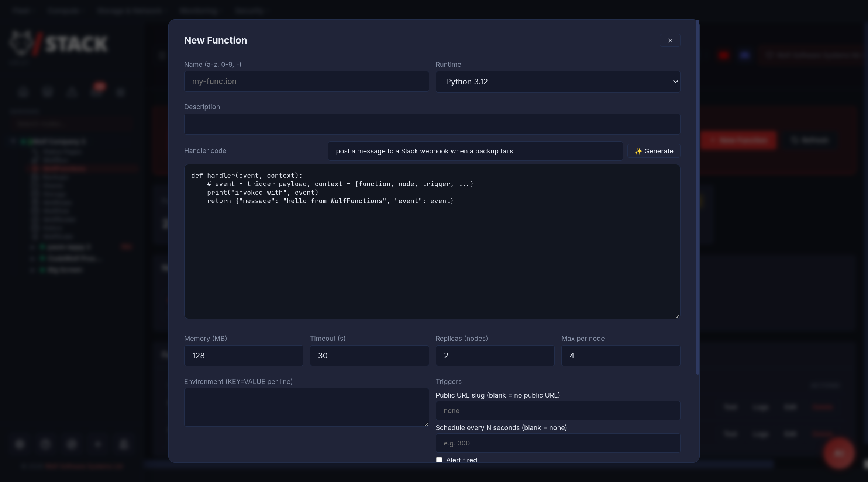Viewport: 868px width, 482px height.
Task: Click the AI prompt field about Slack webhook
Action: (475, 151)
